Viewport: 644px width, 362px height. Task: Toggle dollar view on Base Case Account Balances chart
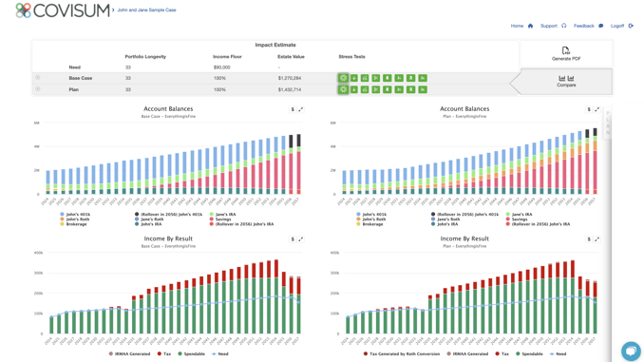tap(293, 109)
